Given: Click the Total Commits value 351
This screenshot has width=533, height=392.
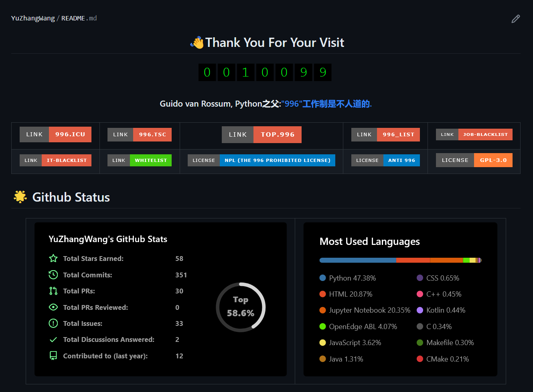Looking at the screenshot, I should point(181,275).
